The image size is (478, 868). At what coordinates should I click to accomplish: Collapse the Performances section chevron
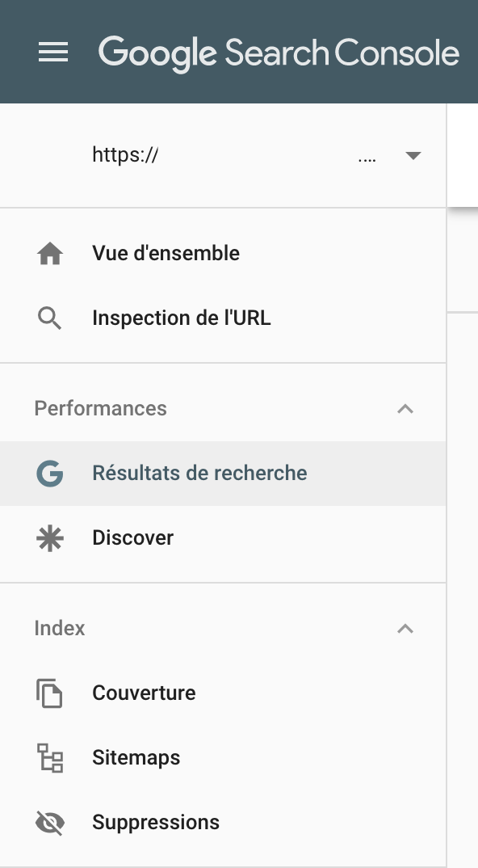coord(405,409)
